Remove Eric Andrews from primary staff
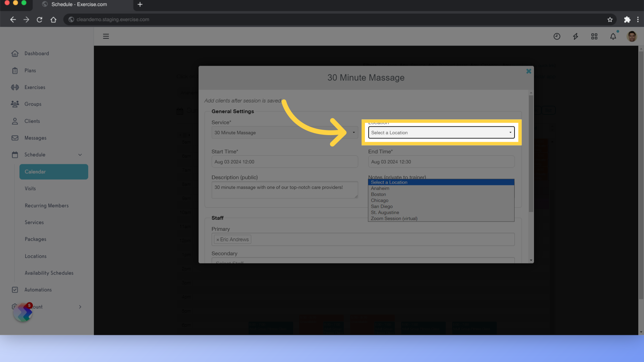Viewport: 644px width, 362px height. (x=218, y=240)
